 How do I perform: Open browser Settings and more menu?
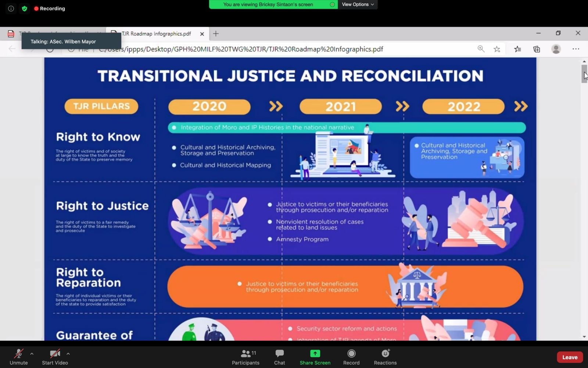tap(576, 49)
